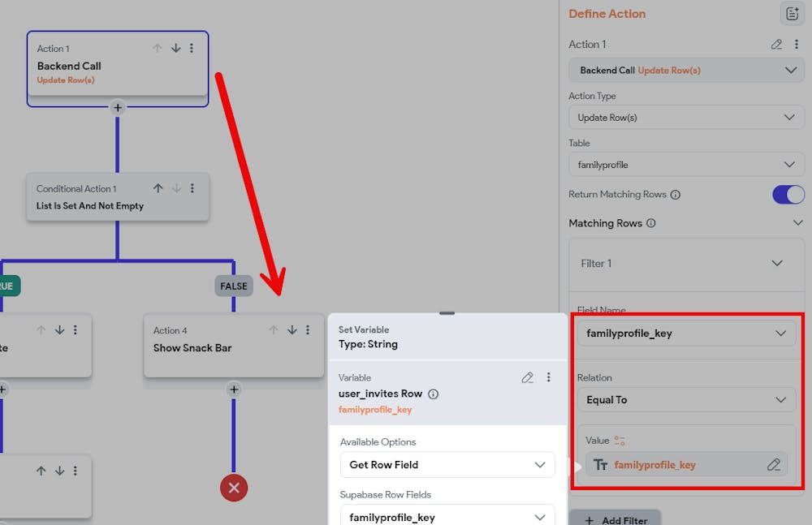Open Supabase Row Fields dropdown
812x525 pixels.
click(x=447, y=517)
